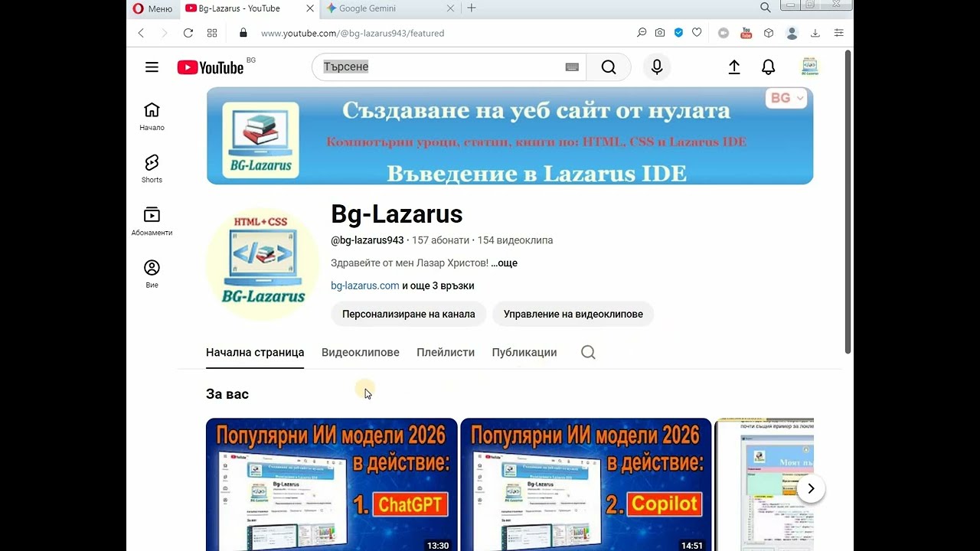Viewport: 980px width, 551px height.
Task: Take a snapshot with the camera icon
Action: click(x=660, y=33)
